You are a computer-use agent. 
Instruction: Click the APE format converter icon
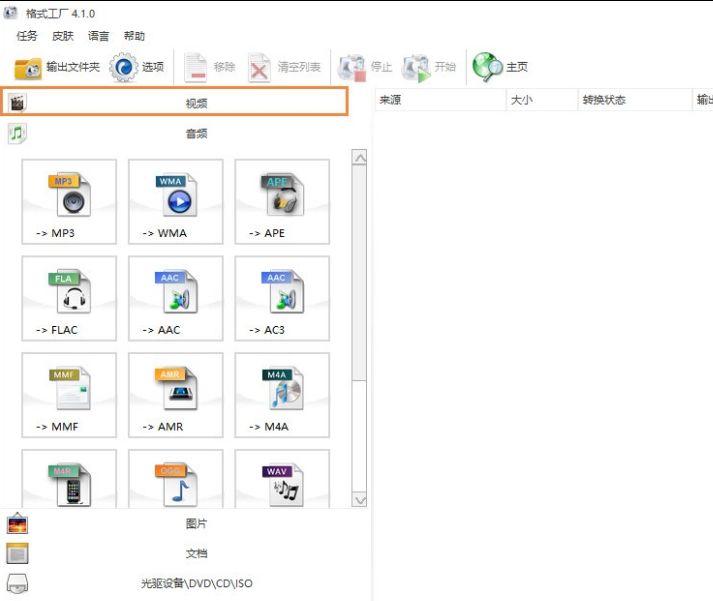[x=282, y=201]
